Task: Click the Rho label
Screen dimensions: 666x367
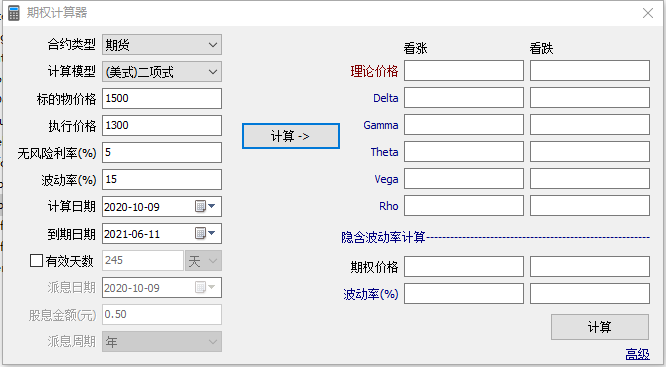Action: tap(389, 206)
